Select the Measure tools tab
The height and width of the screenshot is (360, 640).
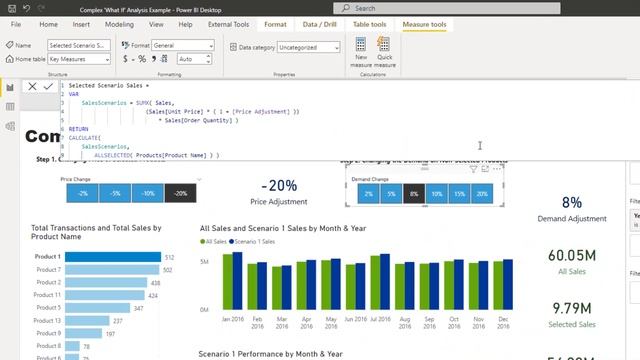coord(424,24)
